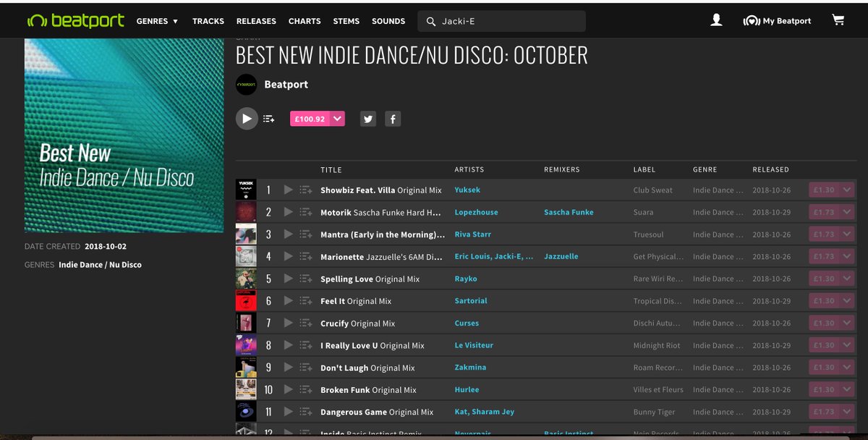Open Yuksek track artwork thumbnail
Screen dimensions: 868x440
click(246, 190)
